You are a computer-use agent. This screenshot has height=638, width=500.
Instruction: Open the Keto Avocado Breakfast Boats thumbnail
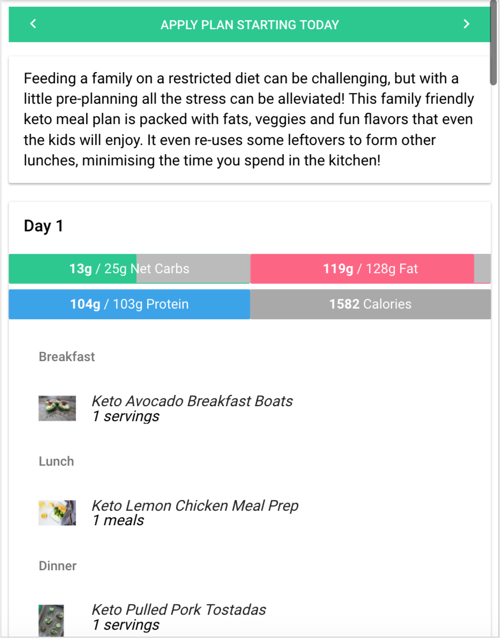[x=57, y=408]
